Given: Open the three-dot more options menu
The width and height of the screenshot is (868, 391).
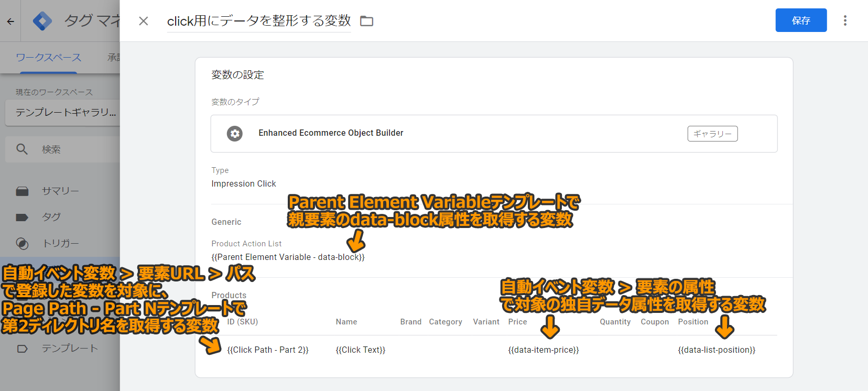Looking at the screenshot, I should 845,20.
